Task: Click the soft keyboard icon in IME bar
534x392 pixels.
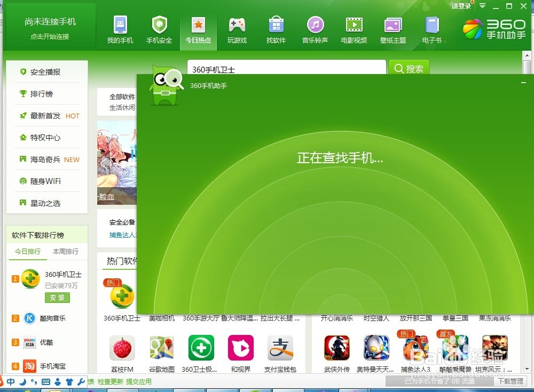Action: point(45,382)
